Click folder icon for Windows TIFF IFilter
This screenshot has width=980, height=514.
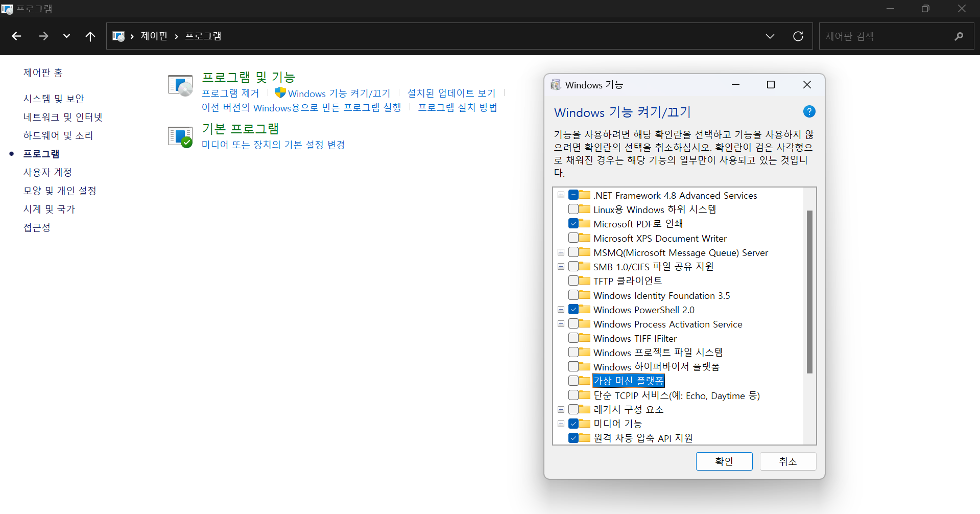point(585,338)
